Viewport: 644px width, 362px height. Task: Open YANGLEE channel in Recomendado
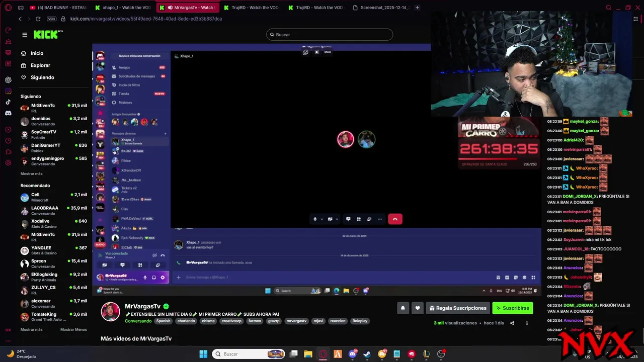point(53,250)
